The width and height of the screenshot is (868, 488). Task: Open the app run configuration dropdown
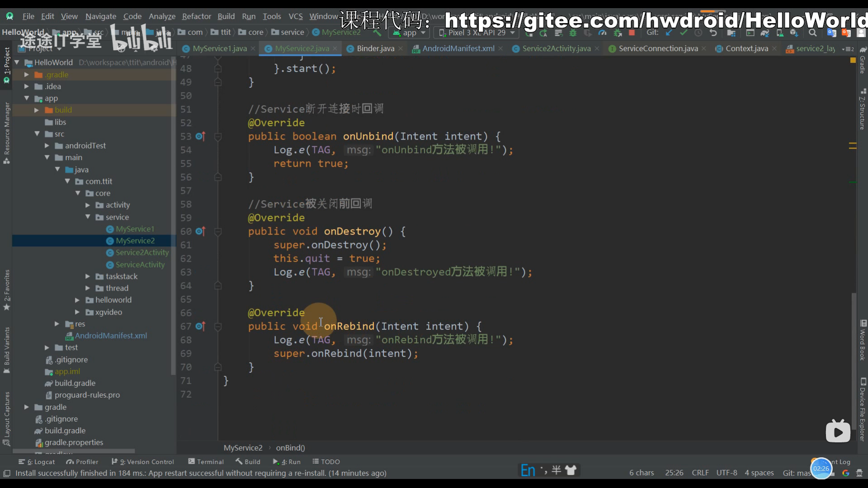click(x=409, y=33)
